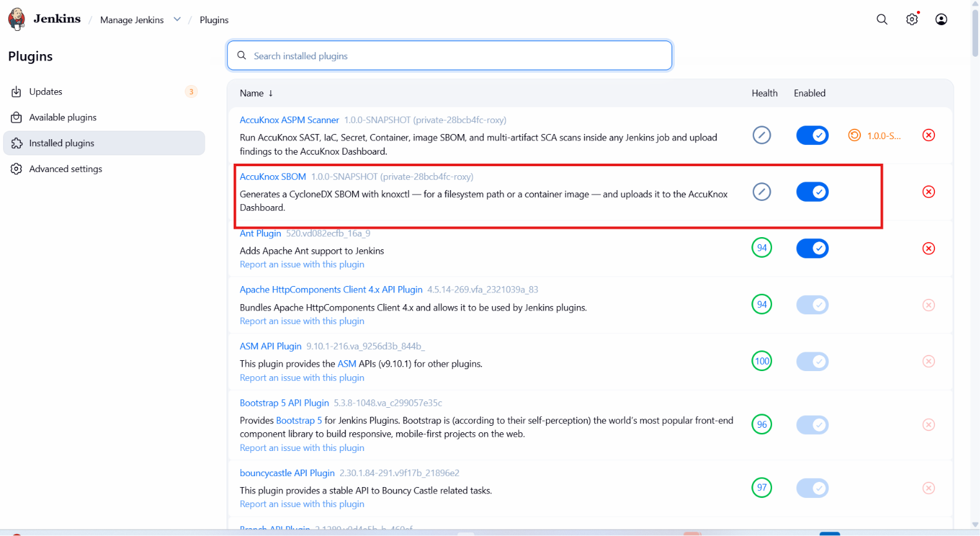The height and width of the screenshot is (536, 980).
Task: Click the Updates count badge 3
Action: pyautogui.click(x=191, y=91)
